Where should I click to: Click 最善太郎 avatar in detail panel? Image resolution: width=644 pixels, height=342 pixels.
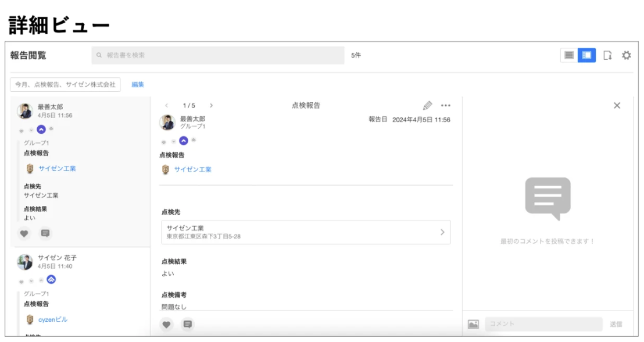[x=167, y=123]
